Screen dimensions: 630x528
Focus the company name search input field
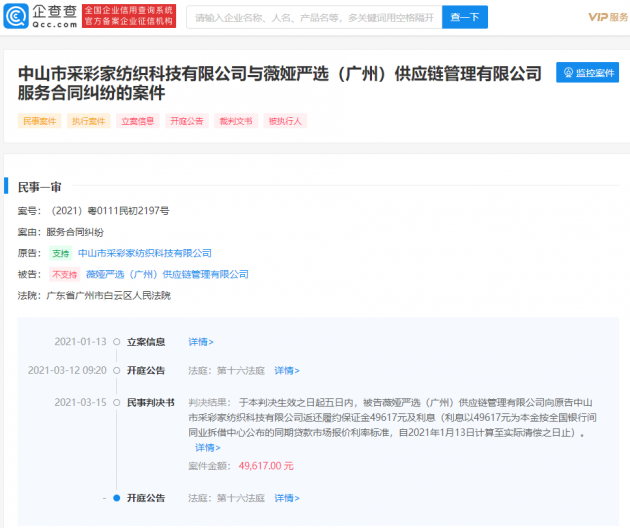pos(314,17)
